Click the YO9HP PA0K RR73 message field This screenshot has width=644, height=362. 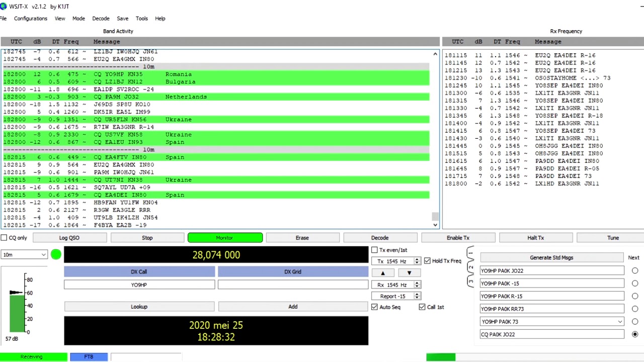(x=551, y=309)
